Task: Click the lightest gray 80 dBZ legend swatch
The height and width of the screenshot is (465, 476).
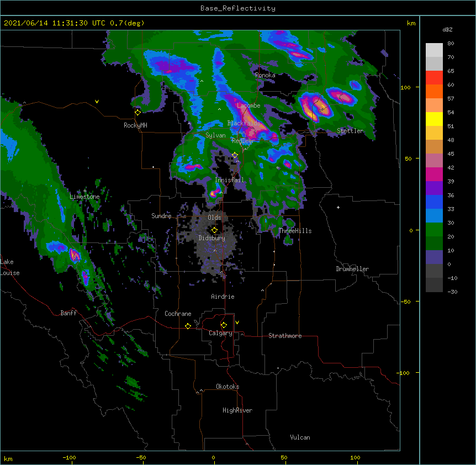Action: pyautogui.click(x=434, y=50)
